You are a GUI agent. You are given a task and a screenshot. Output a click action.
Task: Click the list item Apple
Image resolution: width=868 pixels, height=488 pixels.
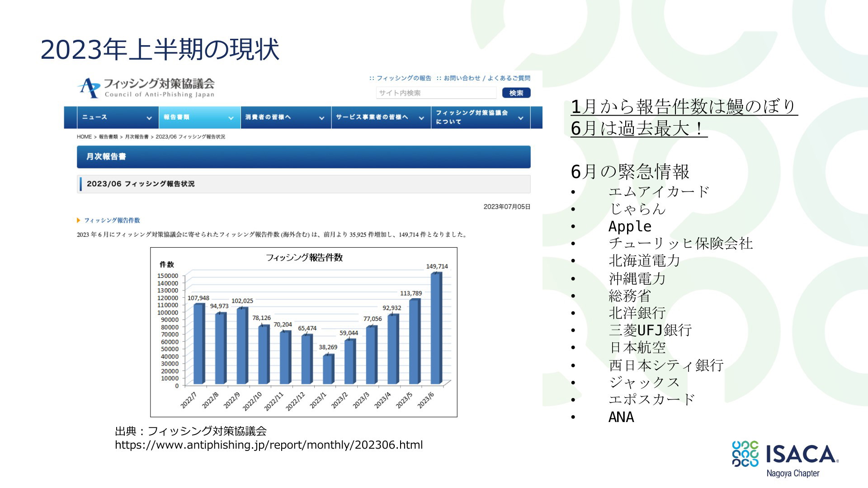tap(630, 226)
